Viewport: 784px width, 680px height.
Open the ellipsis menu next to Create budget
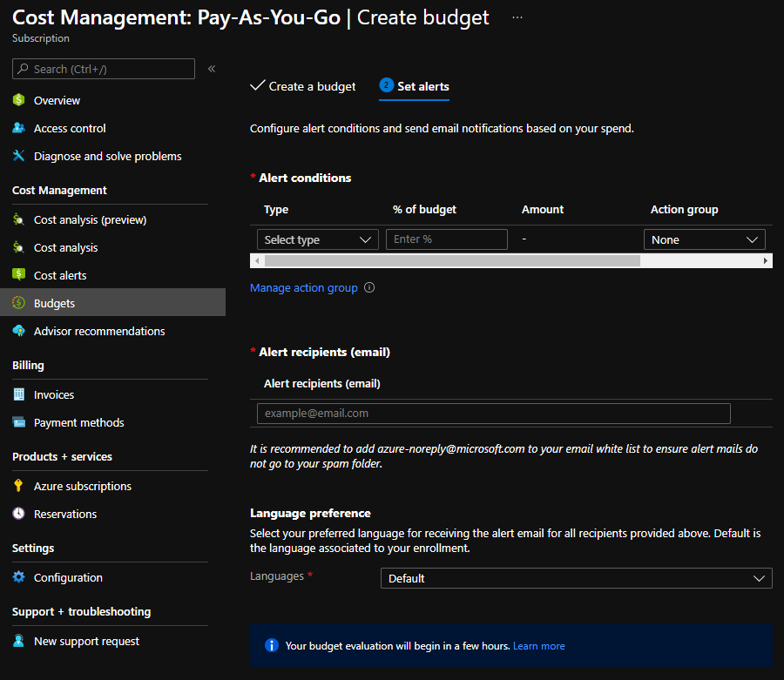pos(517,17)
